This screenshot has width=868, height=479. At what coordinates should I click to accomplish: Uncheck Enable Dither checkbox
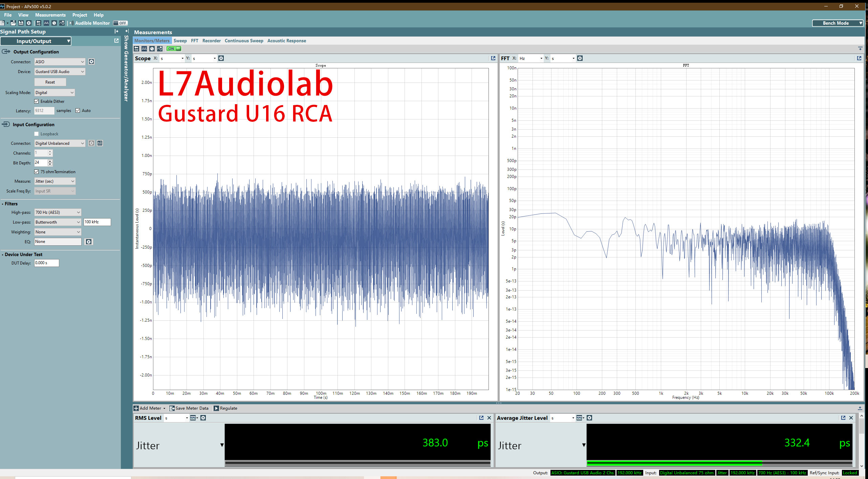37,101
